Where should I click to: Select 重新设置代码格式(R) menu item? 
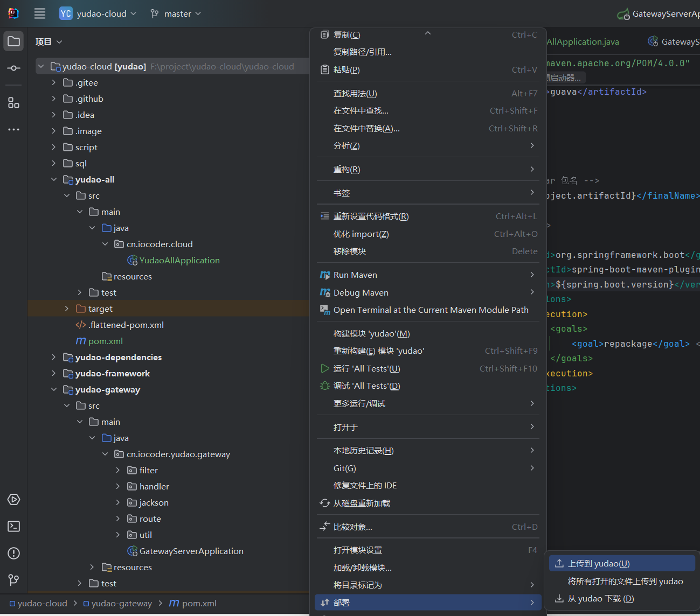pyautogui.click(x=428, y=216)
